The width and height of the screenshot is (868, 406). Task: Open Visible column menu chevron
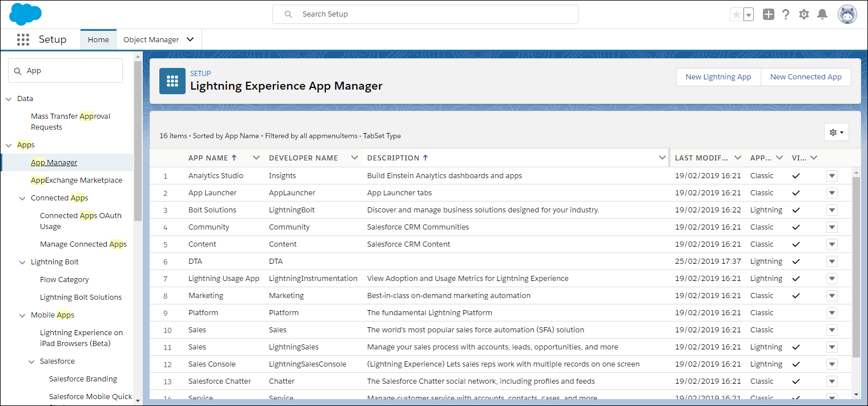(x=814, y=158)
